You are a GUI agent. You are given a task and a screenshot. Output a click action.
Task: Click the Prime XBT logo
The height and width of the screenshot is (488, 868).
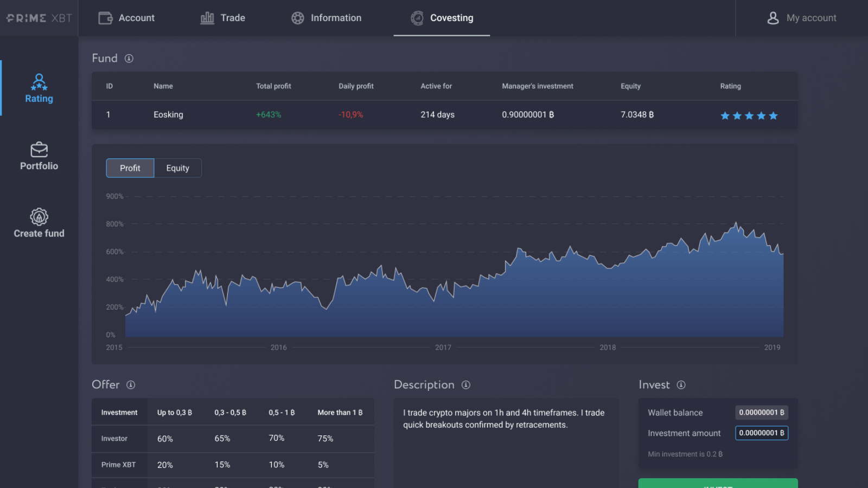click(x=39, y=18)
